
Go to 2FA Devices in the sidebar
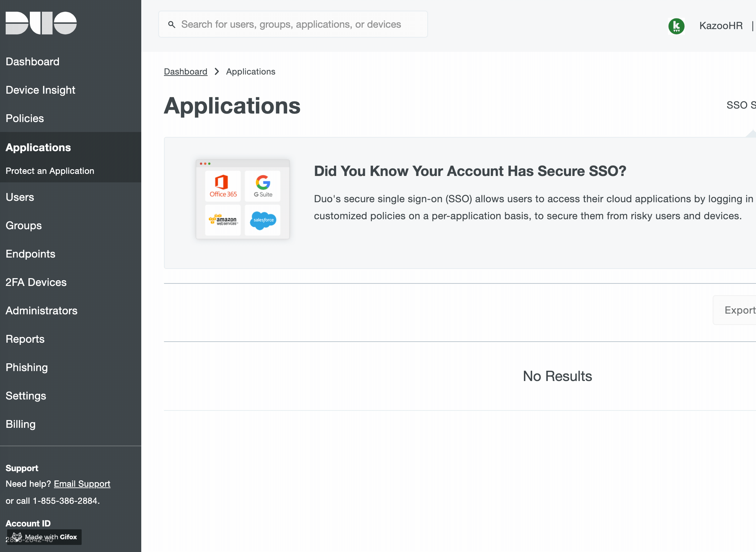(x=36, y=282)
